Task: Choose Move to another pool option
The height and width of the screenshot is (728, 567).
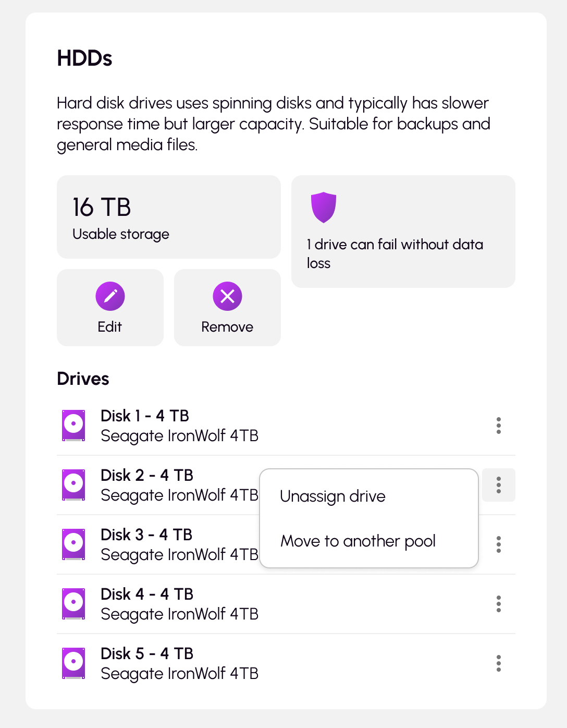Action: tap(358, 541)
